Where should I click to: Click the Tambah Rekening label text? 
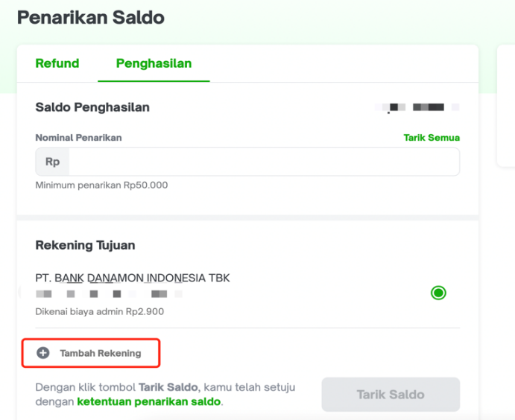tap(101, 353)
